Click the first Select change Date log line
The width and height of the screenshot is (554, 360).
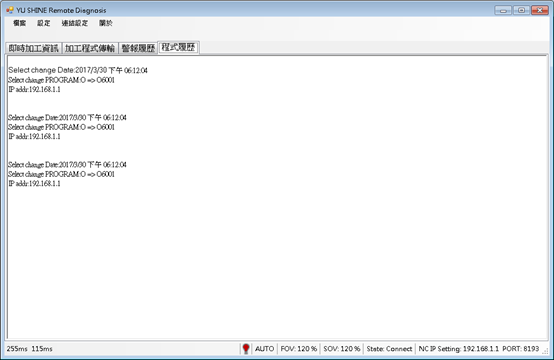pyautogui.click(x=78, y=70)
